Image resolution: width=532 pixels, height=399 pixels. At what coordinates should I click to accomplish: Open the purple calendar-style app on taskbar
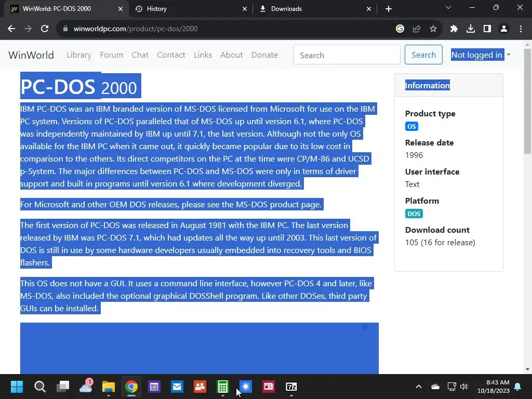tap(154, 387)
